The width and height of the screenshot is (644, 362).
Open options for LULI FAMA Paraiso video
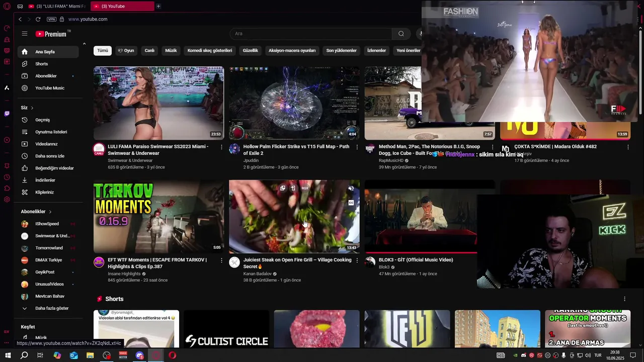(221, 147)
